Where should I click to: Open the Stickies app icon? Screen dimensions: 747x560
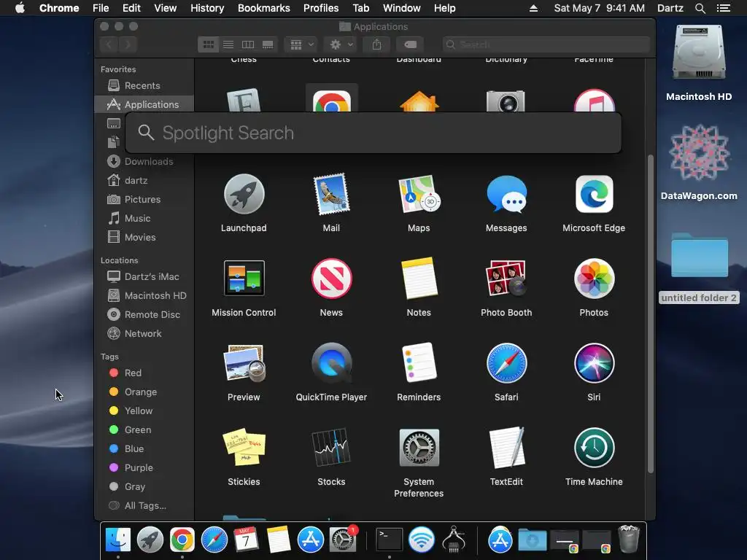244,448
